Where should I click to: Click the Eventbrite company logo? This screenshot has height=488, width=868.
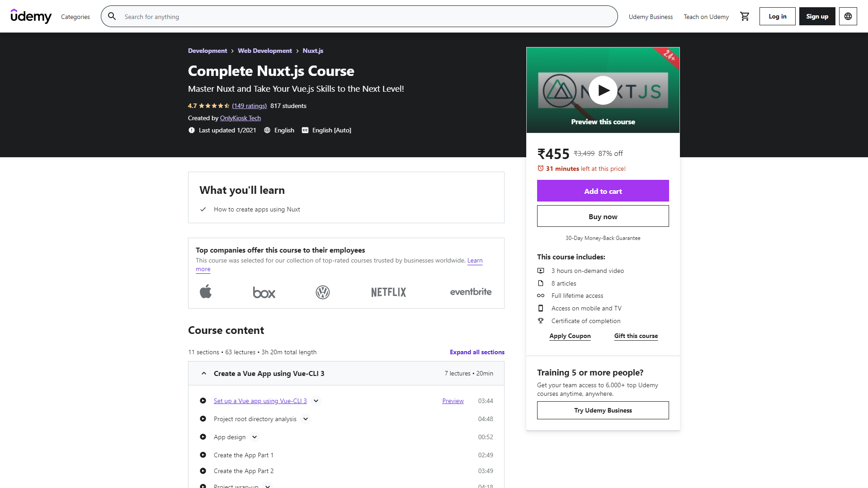pyautogui.click(x=471, y=292)
